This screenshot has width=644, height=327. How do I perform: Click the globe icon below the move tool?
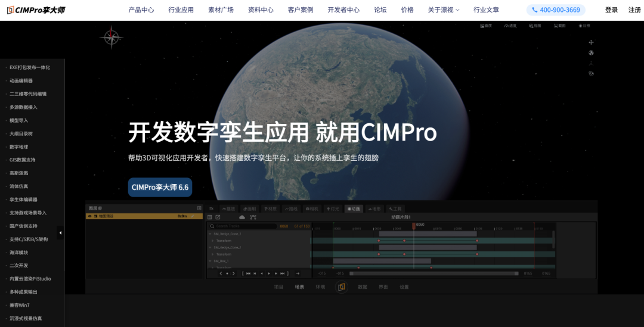(x=591, y=52)
